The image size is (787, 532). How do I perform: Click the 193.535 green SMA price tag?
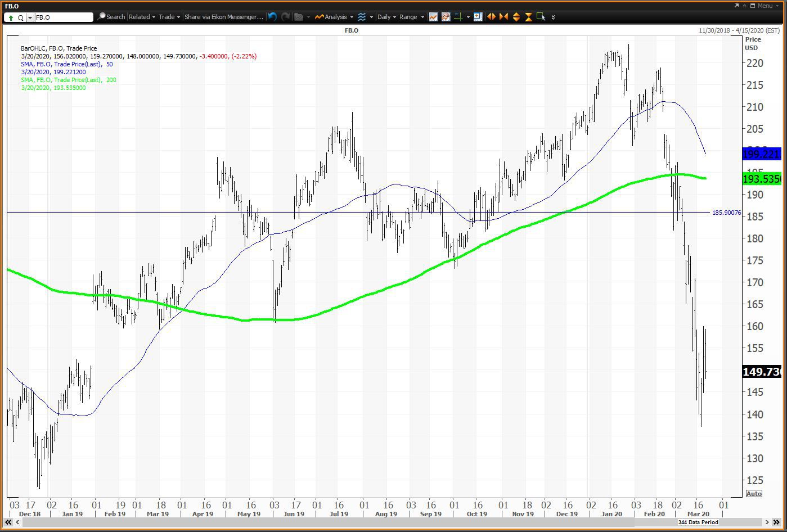762,179
